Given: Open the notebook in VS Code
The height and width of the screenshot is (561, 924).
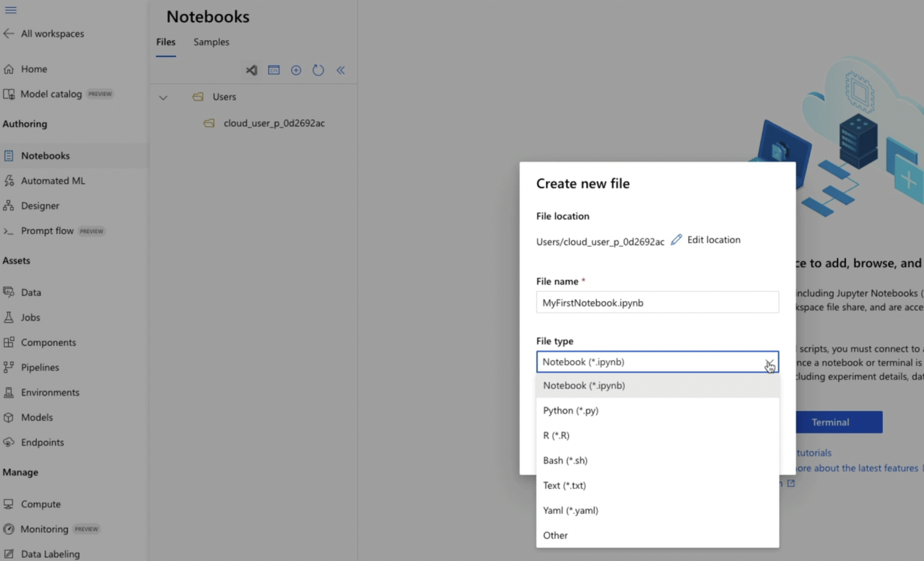Looking at the screenshot, I should 250,70.
